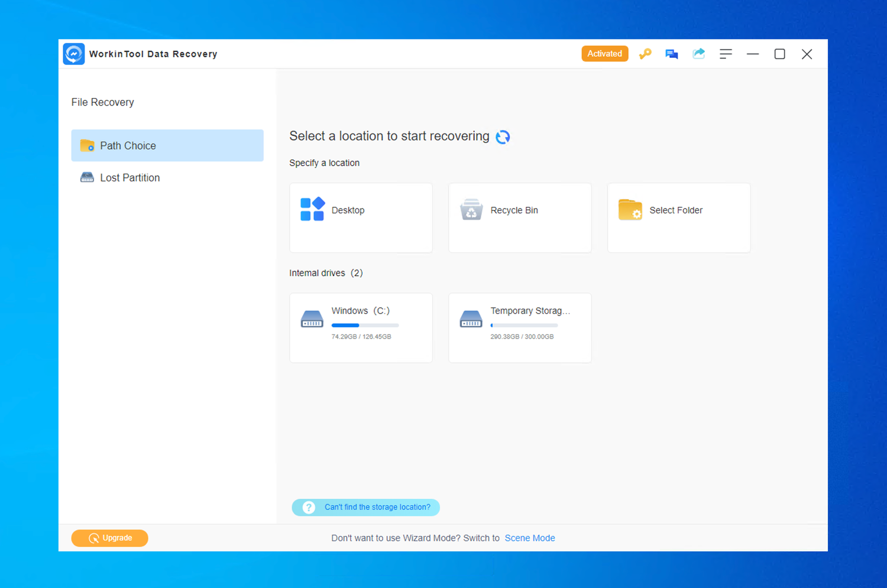
Task: Click the Activated status button
Action: 604,54
